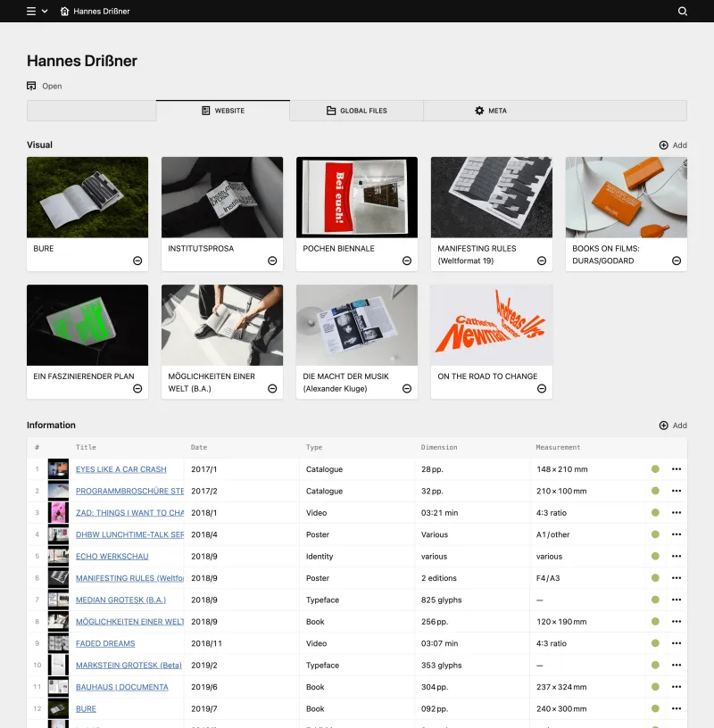Remove ON THE ROAD TO CHANGE with minus icon
This screenshot has width=714, height=728.
click(x=541, y=389)
